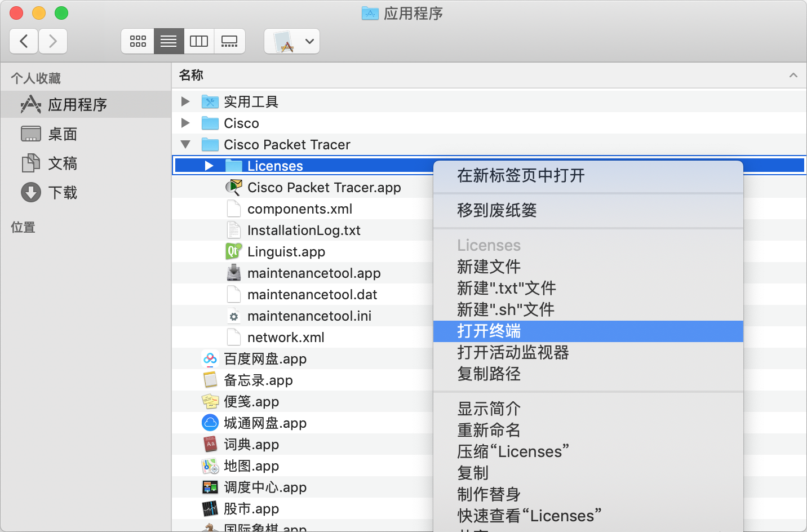This screenshot has width=807, height=532.
Task: Choose 复制 from context menu
Action: (x=588, y=473)
